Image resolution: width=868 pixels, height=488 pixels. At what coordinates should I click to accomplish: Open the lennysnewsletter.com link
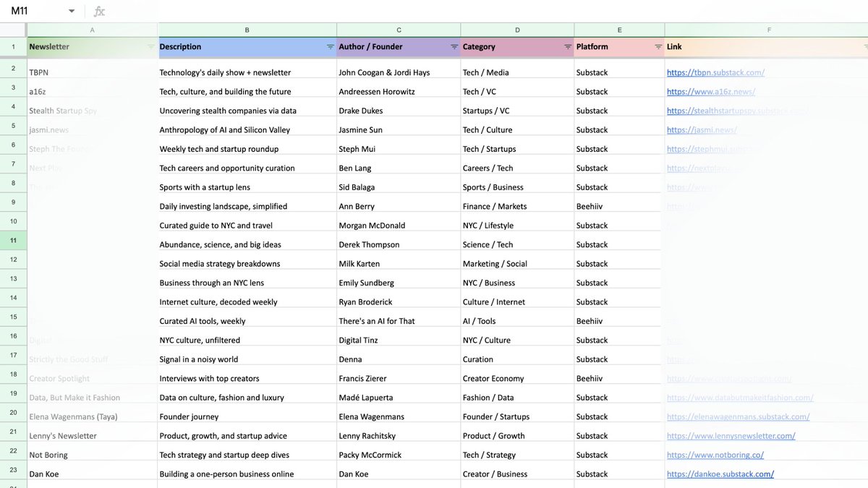coord(731,436)
